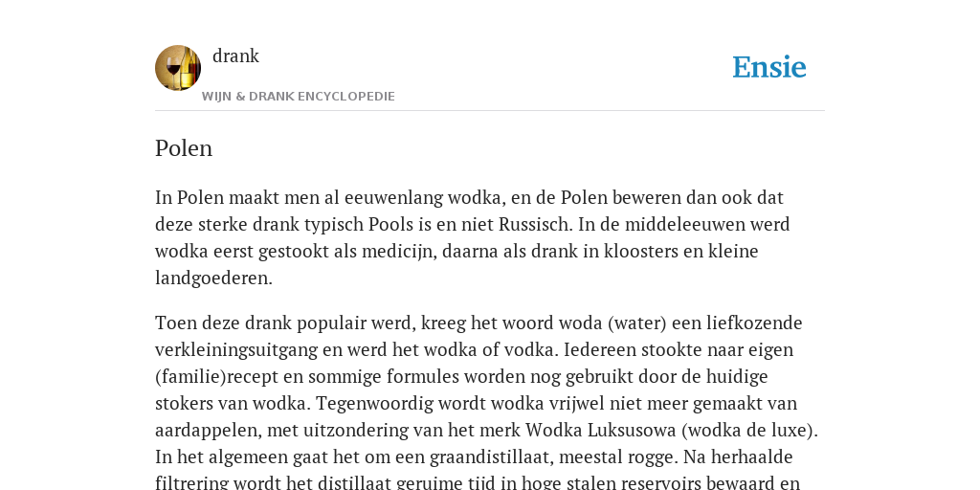Click the wine glass avatar image
The height and width of the screenshot is (490, 980).
178,68
